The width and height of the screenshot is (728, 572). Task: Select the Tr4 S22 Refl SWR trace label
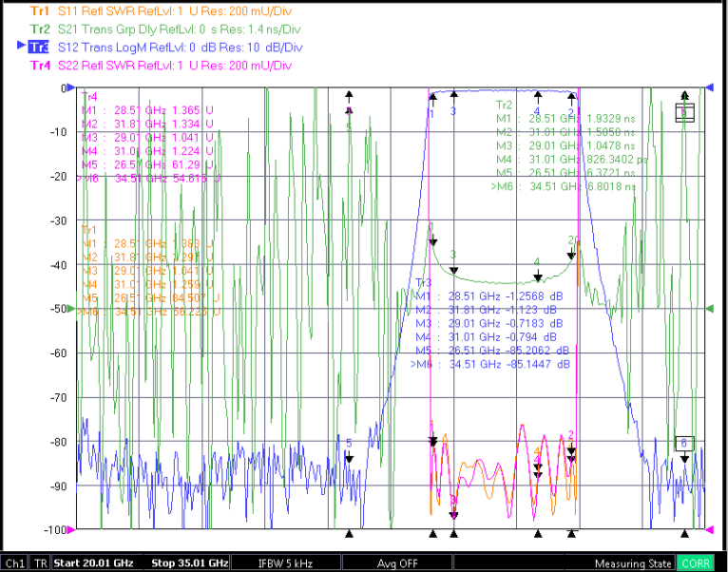(162, 66)
